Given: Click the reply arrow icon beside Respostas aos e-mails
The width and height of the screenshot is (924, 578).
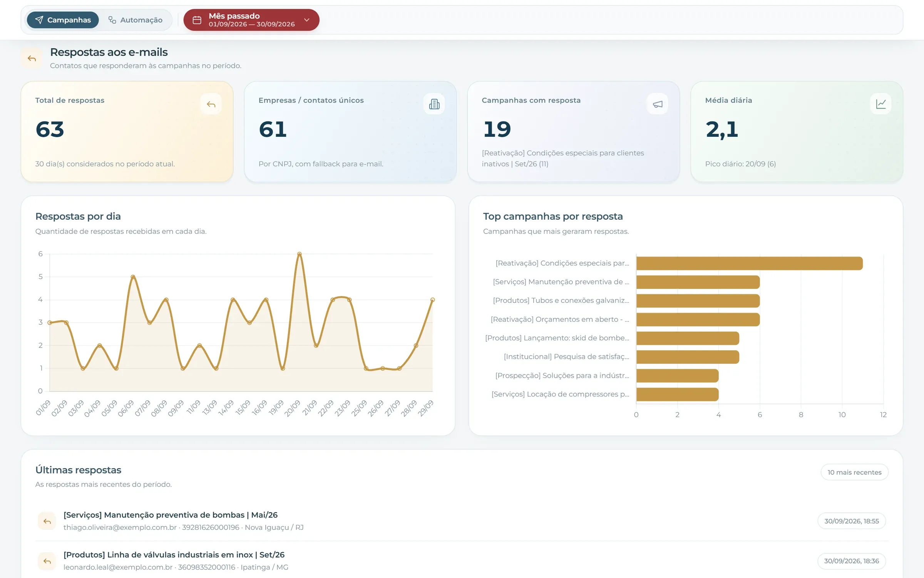Looking at the screenshot, I should point(32,59).
